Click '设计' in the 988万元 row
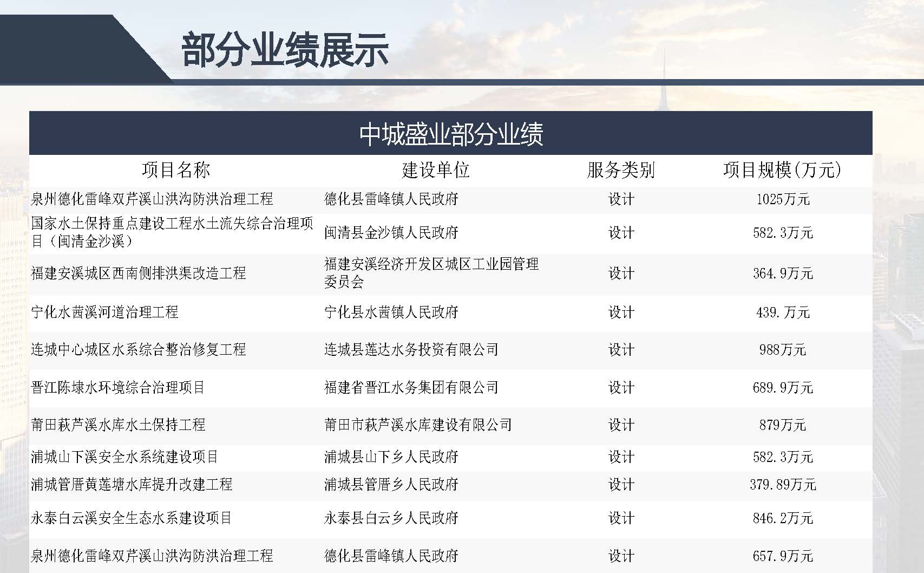 (x=621, y=350)
